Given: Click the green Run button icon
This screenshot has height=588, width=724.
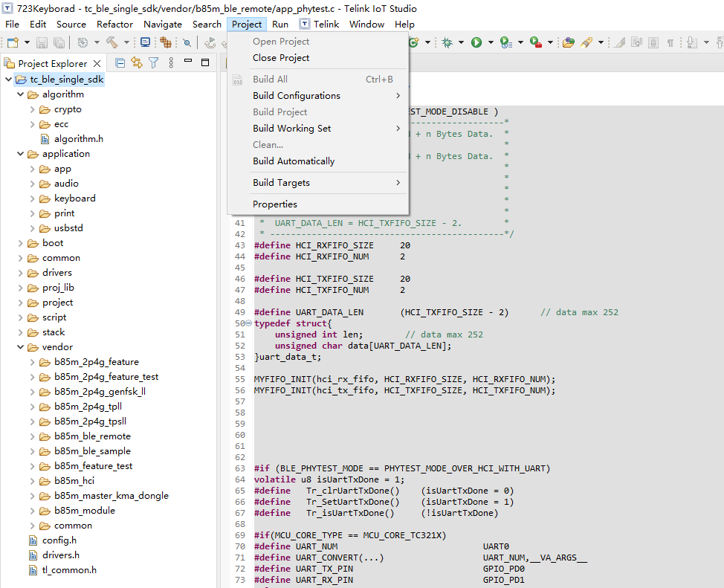Looking at the screenshot, I should (476, 42).
